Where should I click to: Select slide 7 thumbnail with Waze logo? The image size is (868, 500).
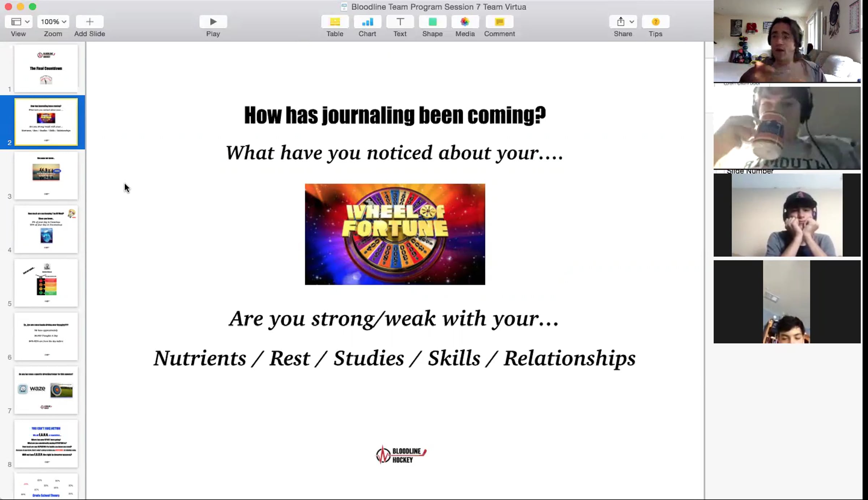46,390
